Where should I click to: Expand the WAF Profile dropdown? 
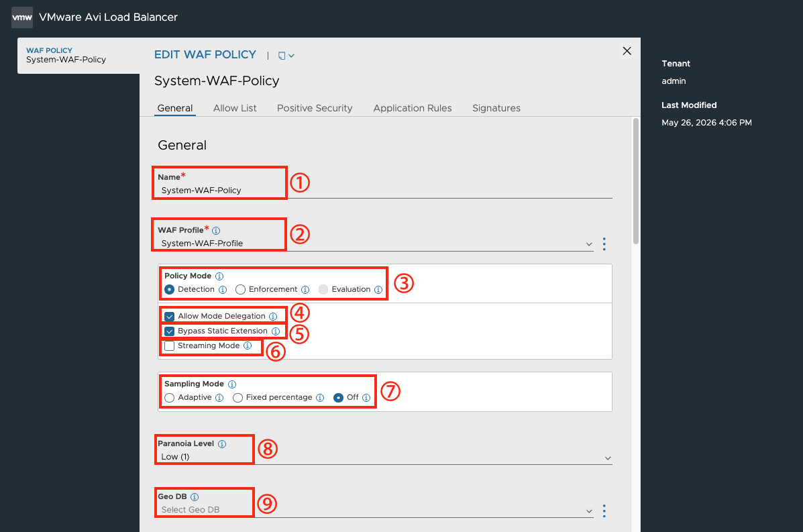[x=589, y=244]
